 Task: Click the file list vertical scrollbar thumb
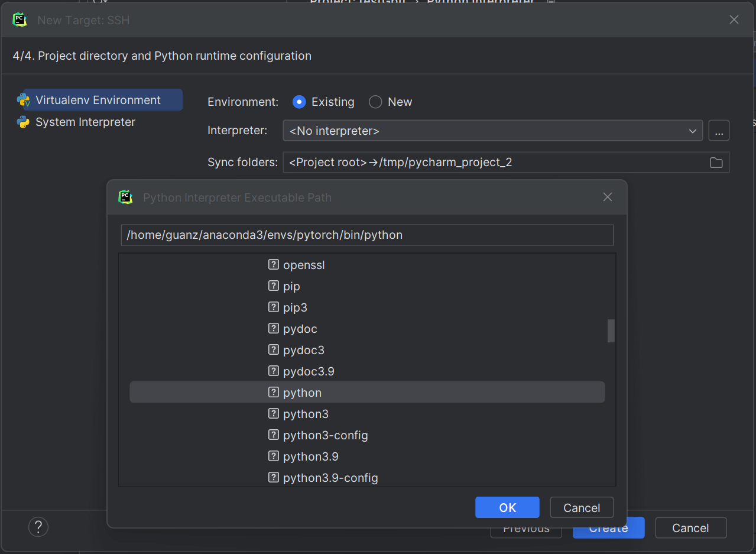pyautogui.click(x=611, y=331)
